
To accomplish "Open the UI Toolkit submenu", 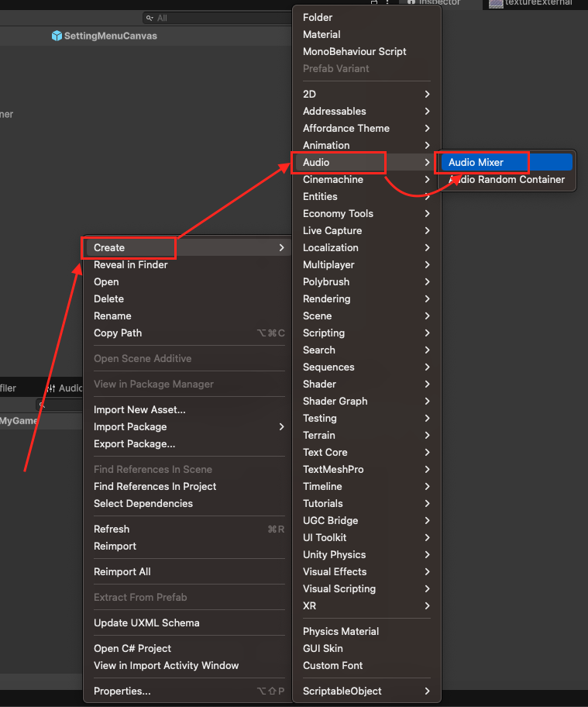I will coord(366,538).
